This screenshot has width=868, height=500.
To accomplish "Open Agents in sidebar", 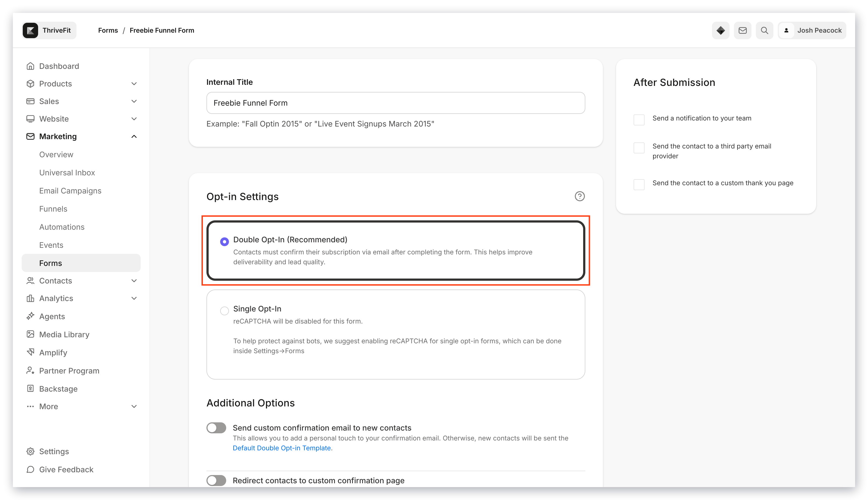I will tap(52, 316).
